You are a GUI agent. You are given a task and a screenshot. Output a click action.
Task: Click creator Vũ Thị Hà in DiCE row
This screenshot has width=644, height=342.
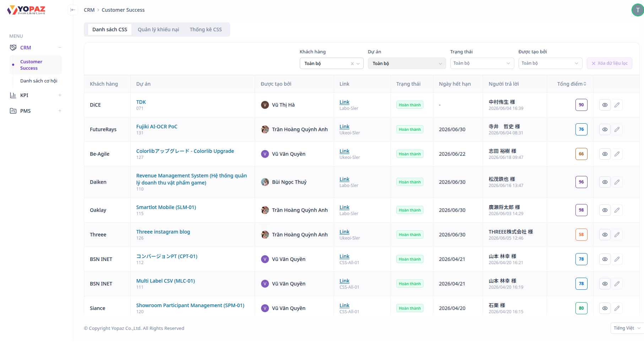pos(278,105)
